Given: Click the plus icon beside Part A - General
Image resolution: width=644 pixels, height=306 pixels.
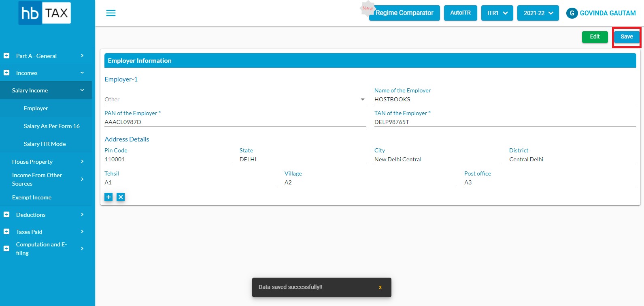Looking at the screenshot, I should [6, 56].
